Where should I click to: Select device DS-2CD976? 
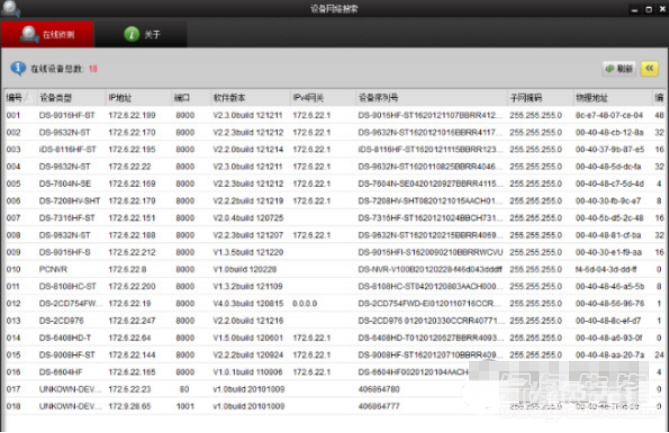coord(61,320)
